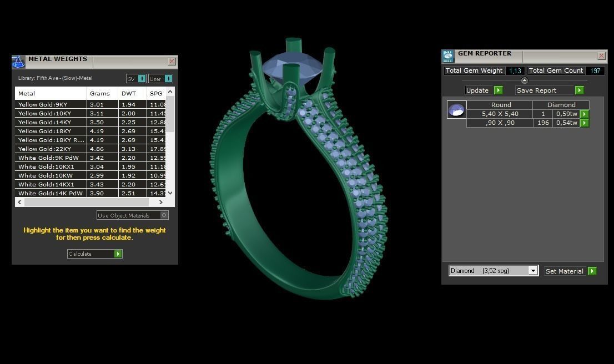Click the 5,40 X 5,40 gem size cell
The width and height of the screenshot is (614, 364).
click(500, 114)
